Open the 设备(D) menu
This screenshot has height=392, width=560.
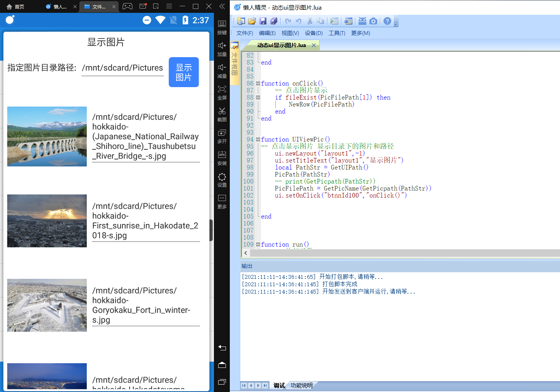pyautogui.click(x=314, y=33)
